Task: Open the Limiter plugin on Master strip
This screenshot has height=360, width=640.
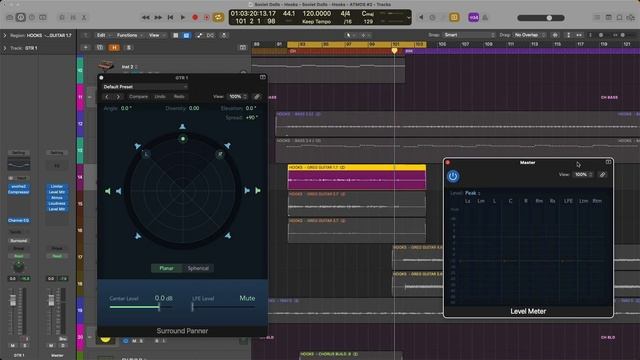Action: coord(57,187)
